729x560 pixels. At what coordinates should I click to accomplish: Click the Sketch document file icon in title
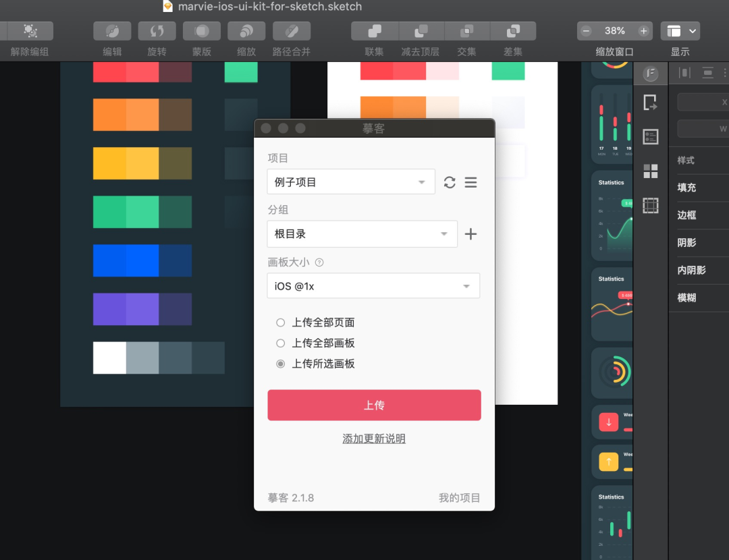pos(168,6)
